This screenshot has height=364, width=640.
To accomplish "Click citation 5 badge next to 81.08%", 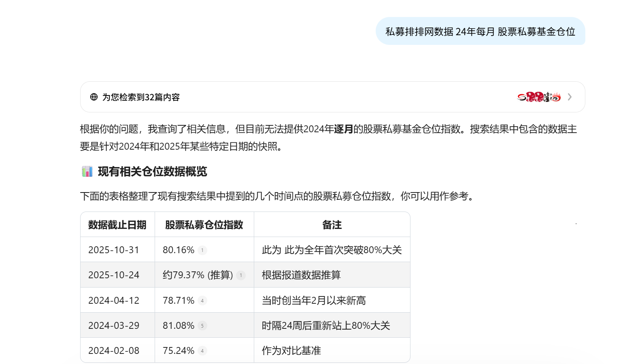I will coord(202,326).
